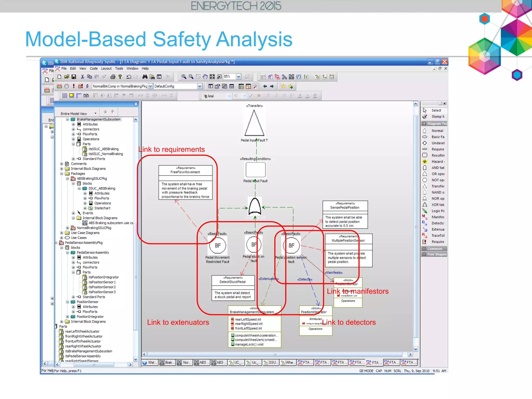Open the Edit menu
Viewport: 532px width, 399px height.
(x=73, y=69)
